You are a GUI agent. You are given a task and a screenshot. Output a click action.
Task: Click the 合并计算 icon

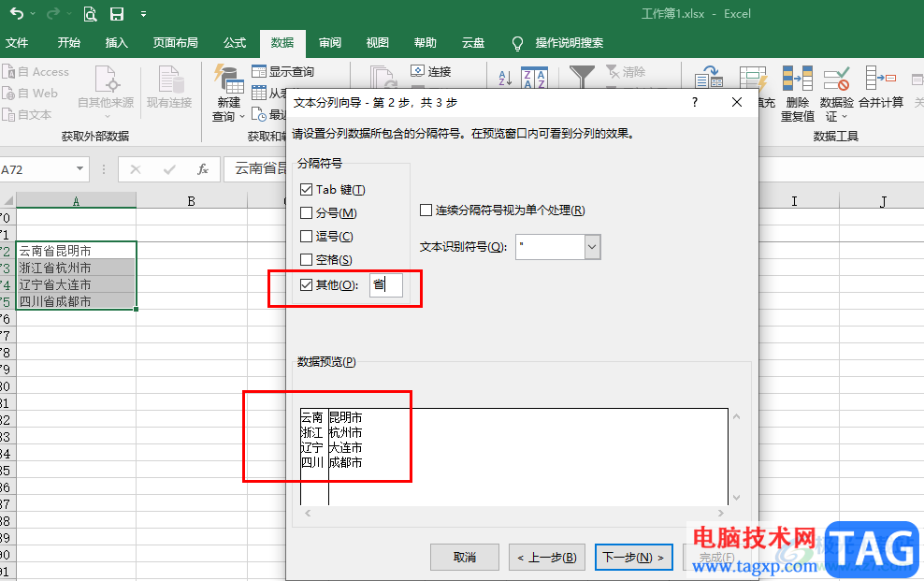[881, 87]
